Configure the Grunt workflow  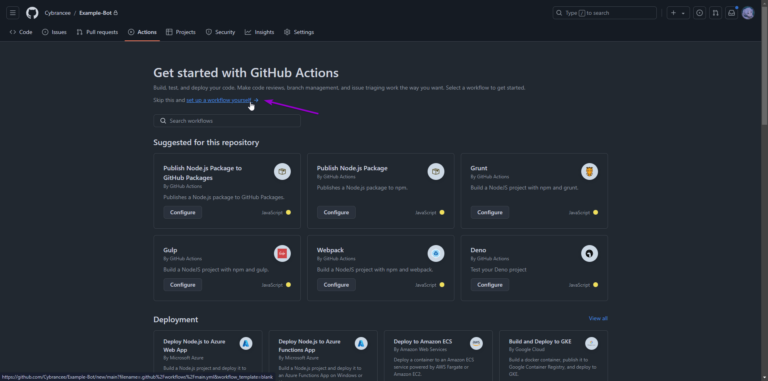click(490, 213)
